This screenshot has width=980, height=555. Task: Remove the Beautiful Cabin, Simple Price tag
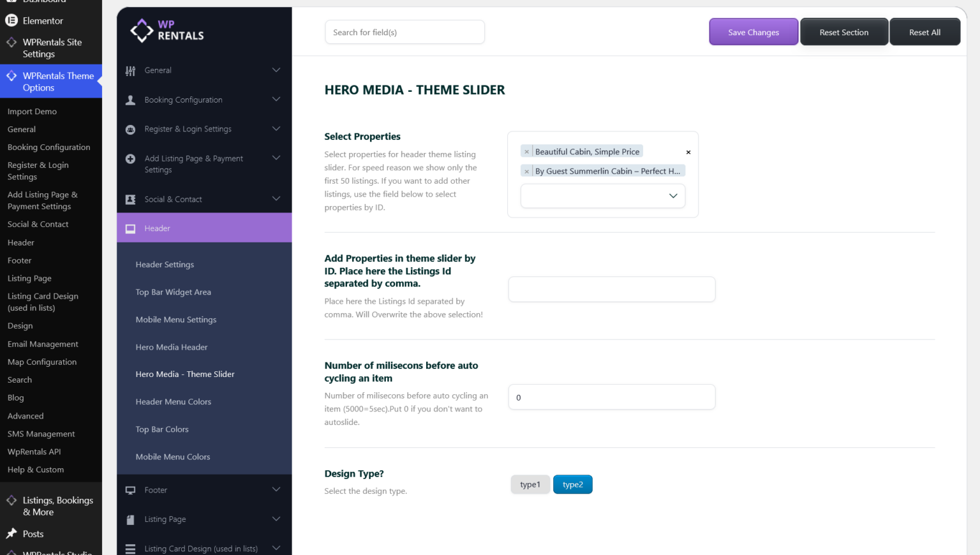coord(526,152)
